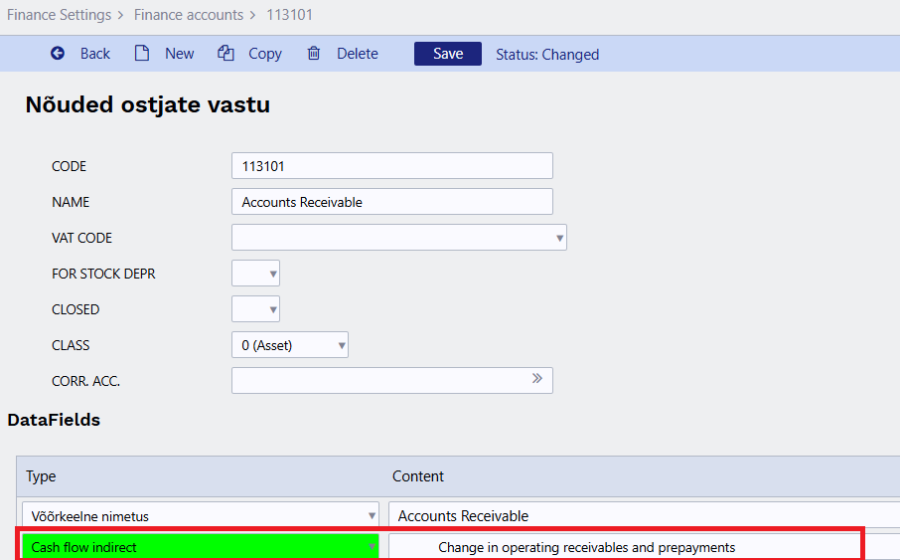The width and height of the screenshot is (900, 560).
Task: Navigate to Finance accounts breadcrumb
Action: click(x=190, y=15)
